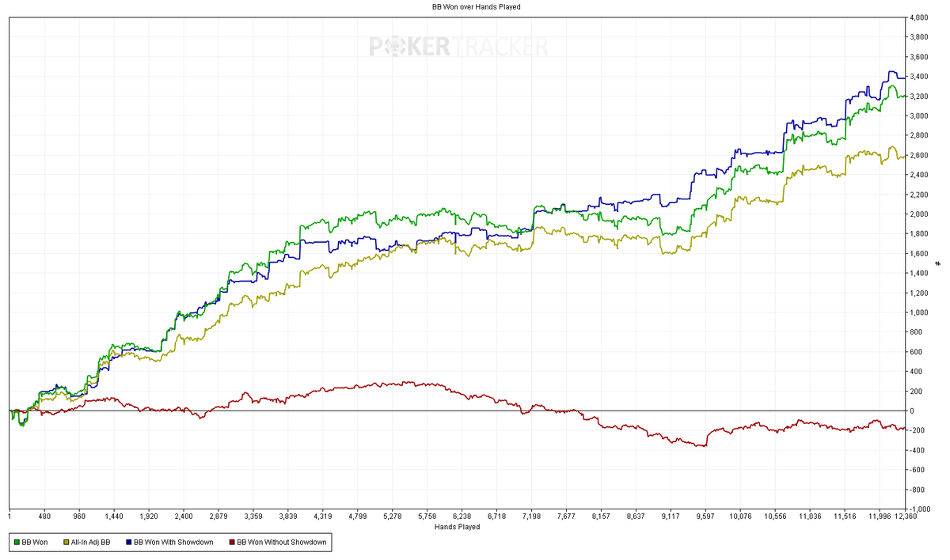This screenshot has width=950, height=560.
Task: Click the chart title 'BB Won over Hands Played'
Action: 477,6
